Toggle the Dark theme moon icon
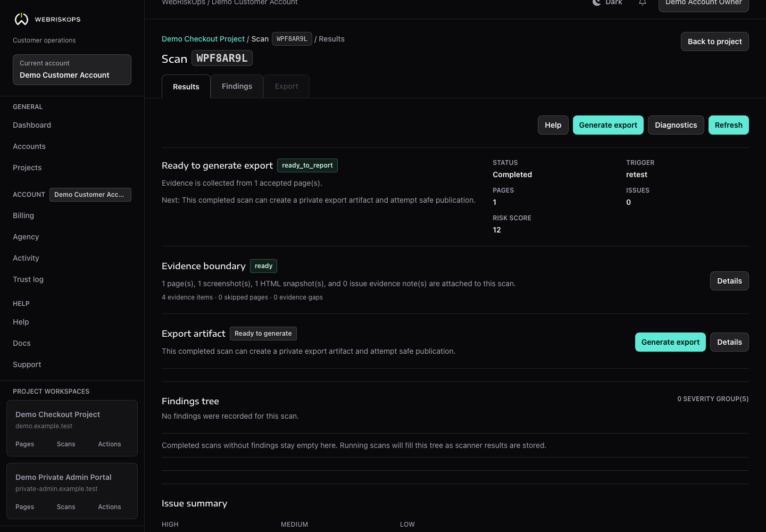Screen dimensions: 766x532 click(597, 2)
